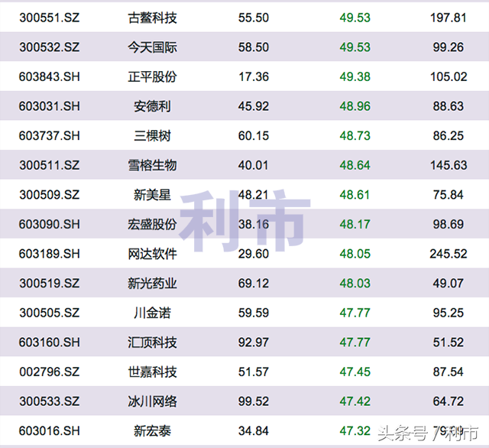Viewport: 489px width, 448px height.
Task: Select stock code 300533.SZ
Action: (x=49, y=401)
